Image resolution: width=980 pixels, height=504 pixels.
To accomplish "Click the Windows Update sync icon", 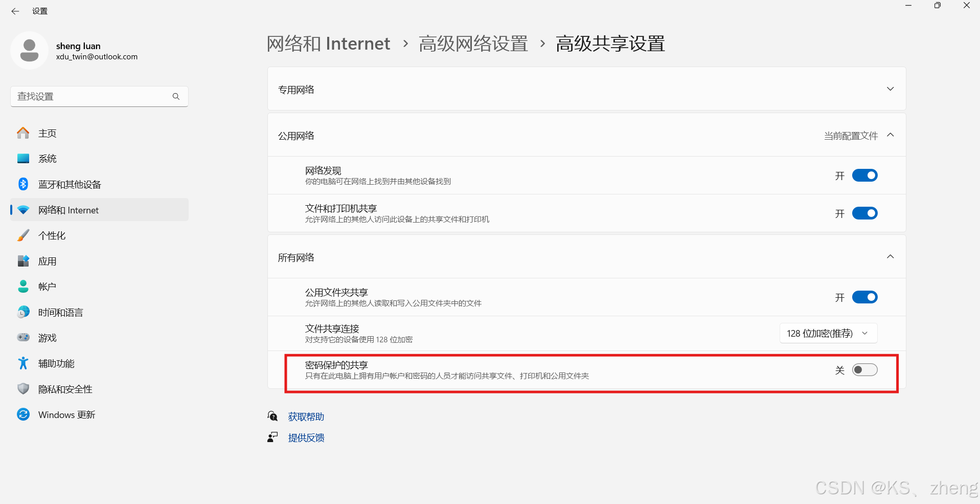I will pos(23,414).
